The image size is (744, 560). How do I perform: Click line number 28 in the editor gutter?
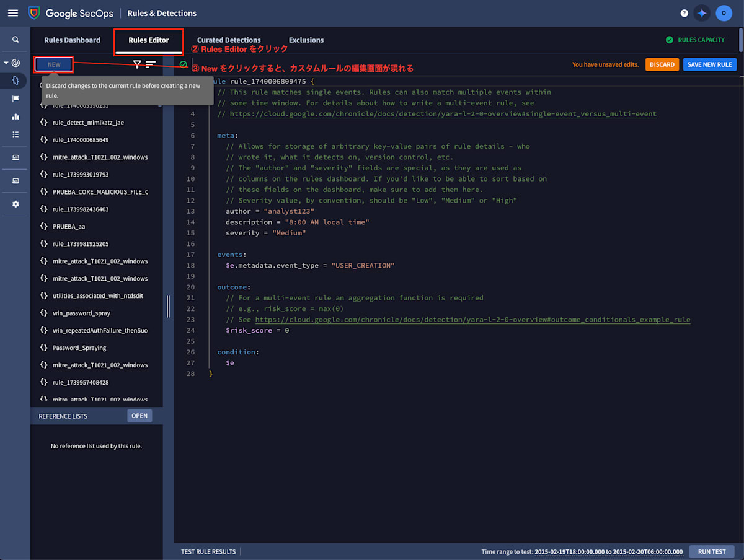point(190,374)
